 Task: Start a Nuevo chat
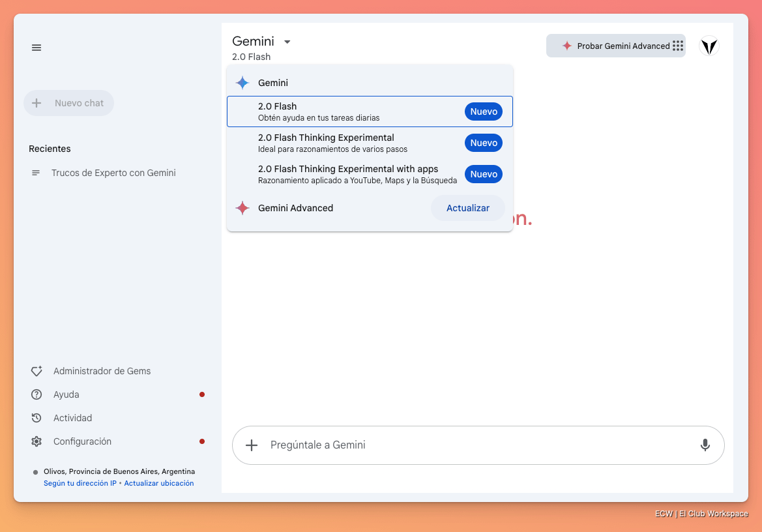click(68, 103)
